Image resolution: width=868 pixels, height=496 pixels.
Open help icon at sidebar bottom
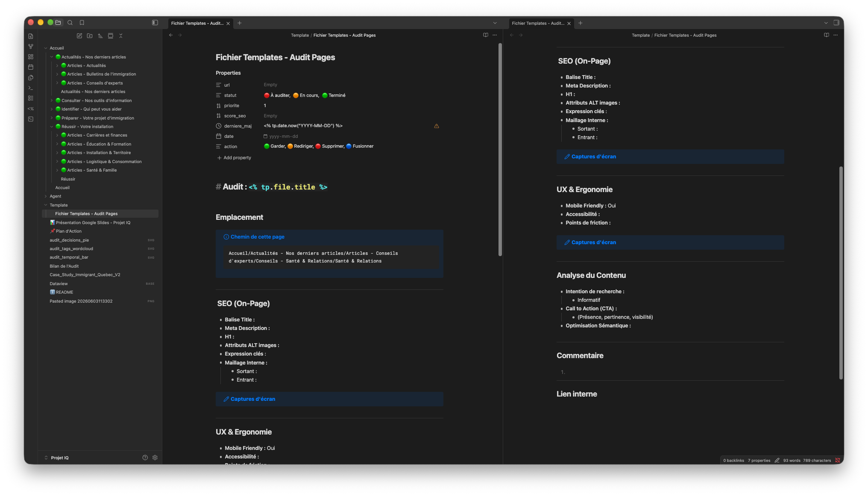[145, 458]
